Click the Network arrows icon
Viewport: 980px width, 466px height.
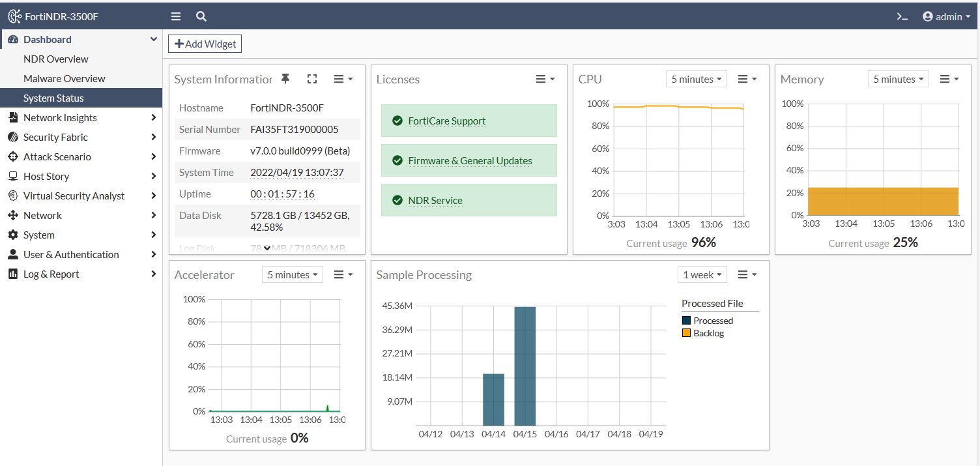point(13,216)
